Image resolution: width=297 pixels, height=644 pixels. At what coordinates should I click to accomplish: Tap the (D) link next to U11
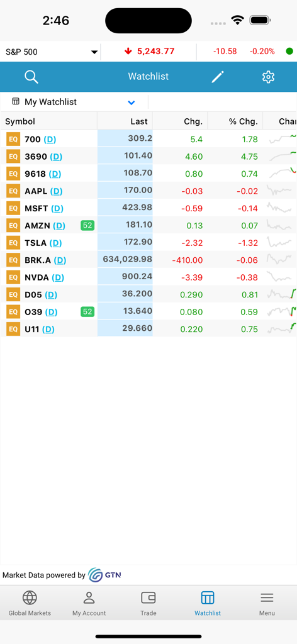click(48, 330)
